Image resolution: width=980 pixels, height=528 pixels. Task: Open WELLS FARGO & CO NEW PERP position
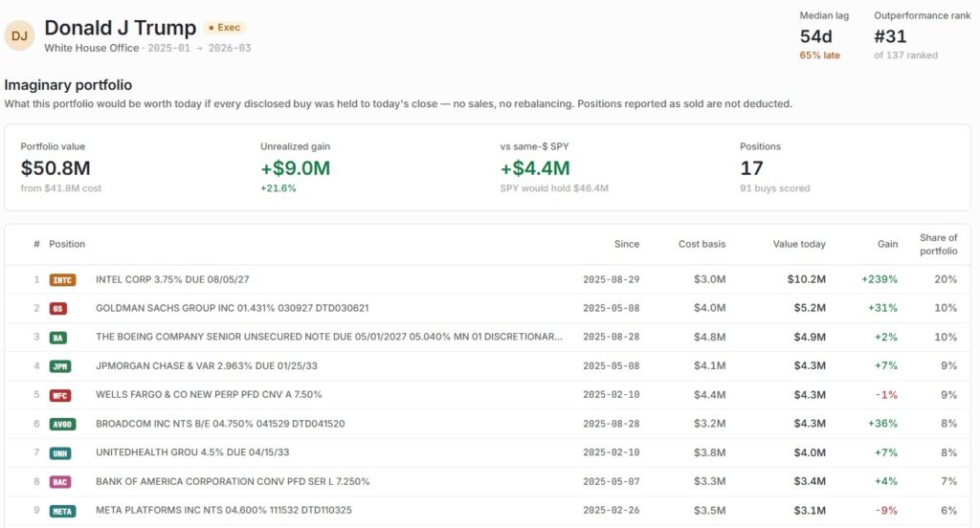pos(487,395)
